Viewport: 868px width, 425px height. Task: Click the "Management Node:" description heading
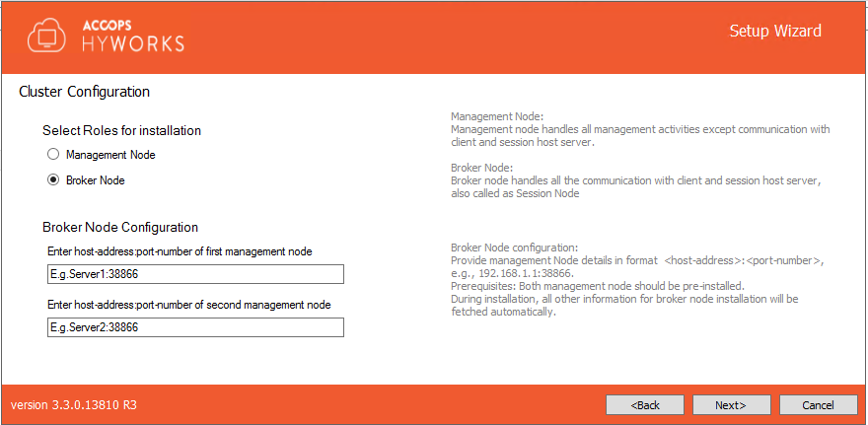[498, 117]
